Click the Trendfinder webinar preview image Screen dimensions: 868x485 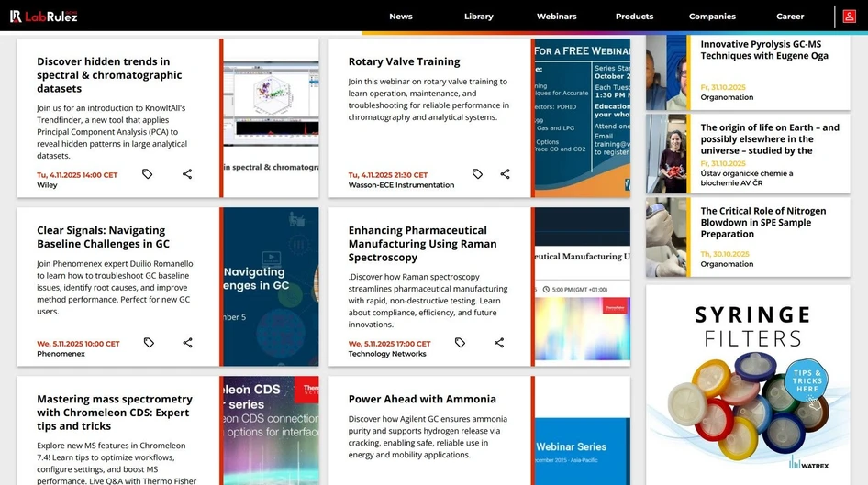point(272,117)
